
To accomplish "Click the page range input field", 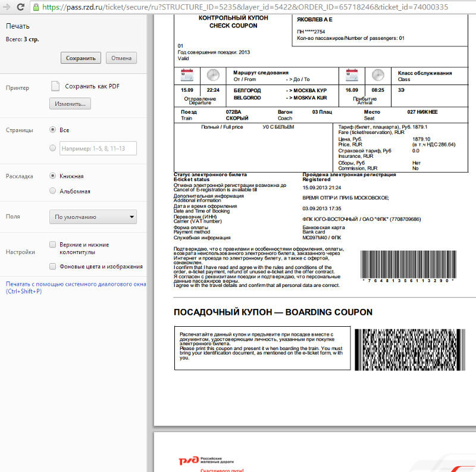I will pos(98,148).
